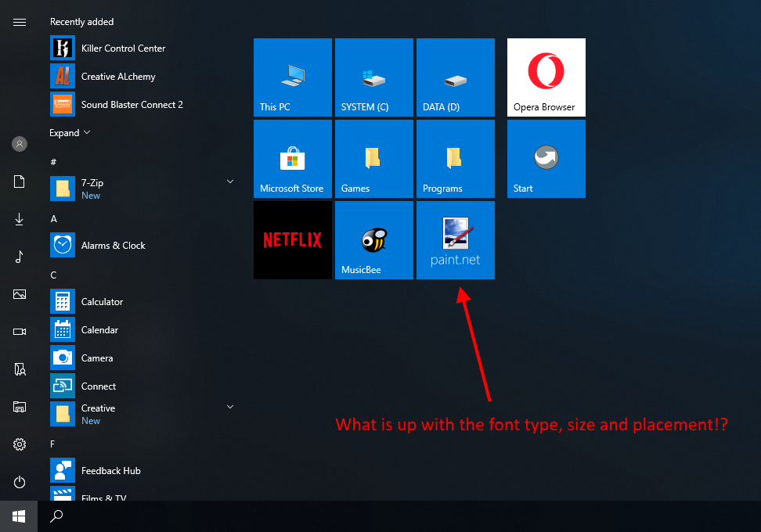Screen dimensions: 761x532
Task: Launch paint.net
Action: click(455, 239)
